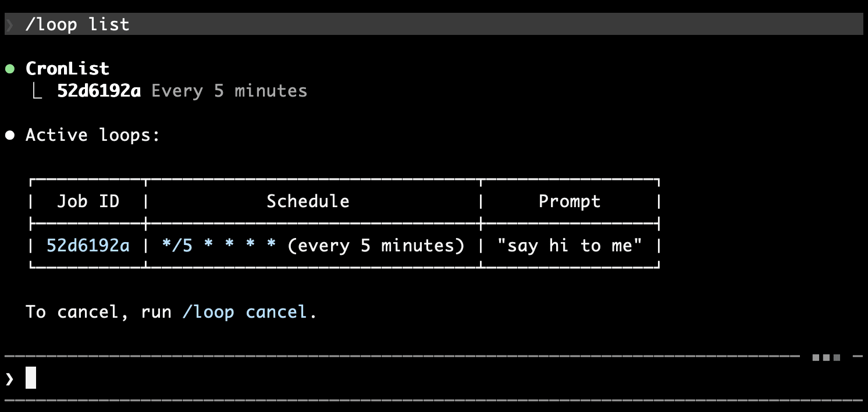The height and width of the screenshot is (412, 868).
Task: Click the "/loop list" command text
Action: pos(77,24)
